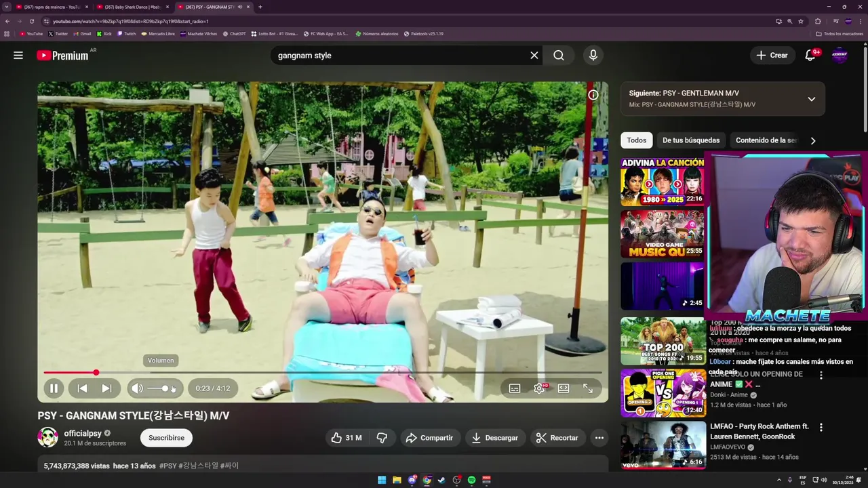Screen dimensions: 868x488
Task: Adjust the player volume slider
Action: pyautogui.click(x=161, y=388)
